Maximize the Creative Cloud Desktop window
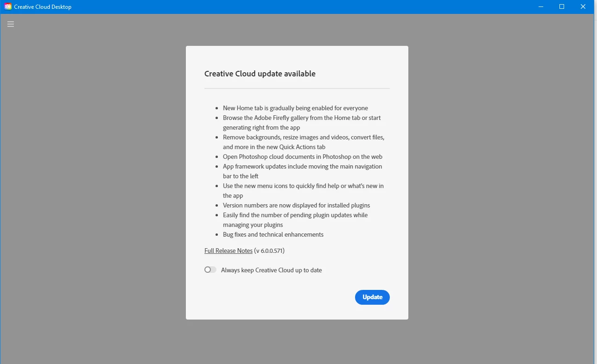This screenshot has height=364, width=597. (x=562, y=7)
